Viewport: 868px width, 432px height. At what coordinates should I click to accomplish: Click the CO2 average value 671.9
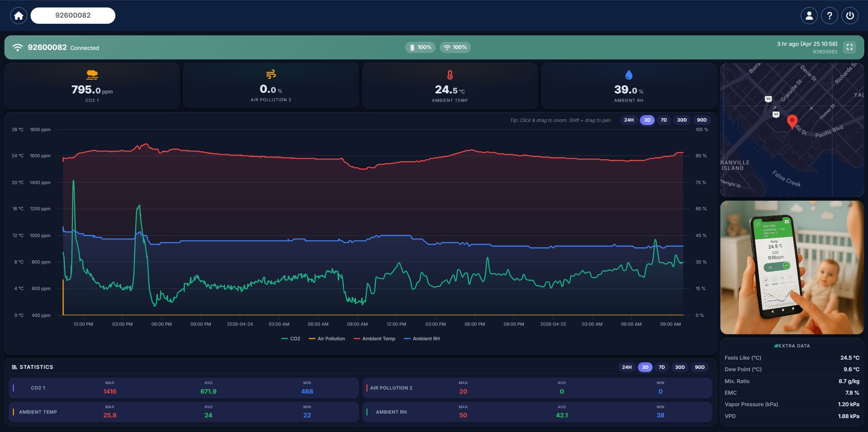click(208, 392)
